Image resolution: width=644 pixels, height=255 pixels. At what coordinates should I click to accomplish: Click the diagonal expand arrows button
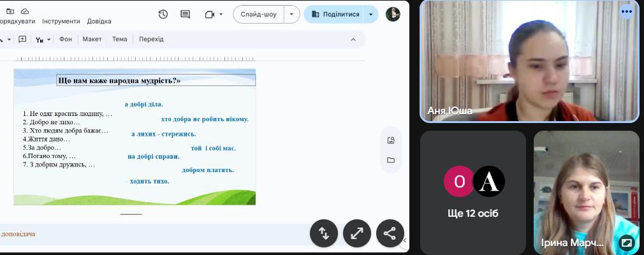357,233
